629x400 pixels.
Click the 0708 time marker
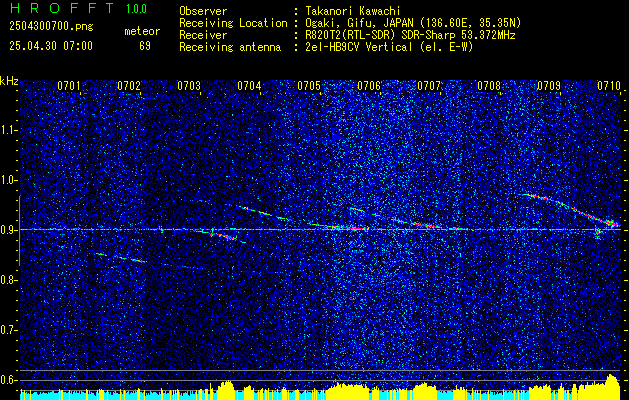coord(489,85)
